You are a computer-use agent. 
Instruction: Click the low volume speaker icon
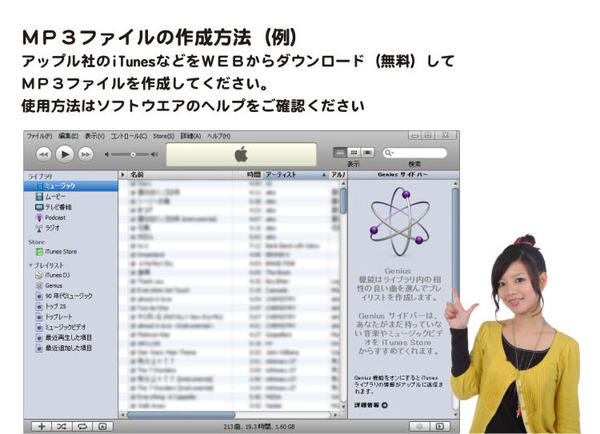click(x=107, y=155)
